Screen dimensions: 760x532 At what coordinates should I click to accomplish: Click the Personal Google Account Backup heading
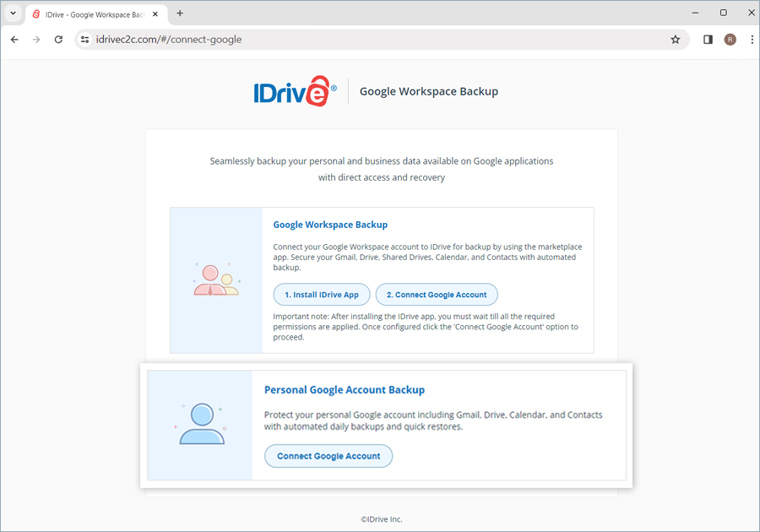click(x=345, y=390)
